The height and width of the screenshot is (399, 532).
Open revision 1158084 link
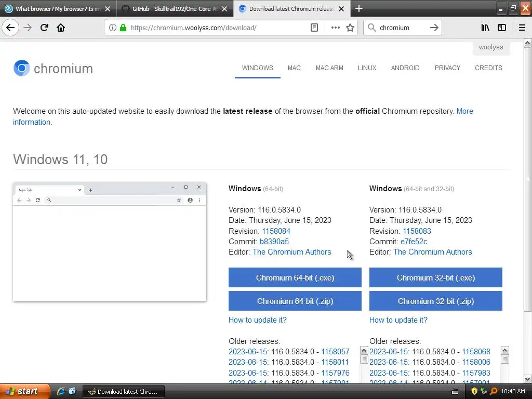276,231
